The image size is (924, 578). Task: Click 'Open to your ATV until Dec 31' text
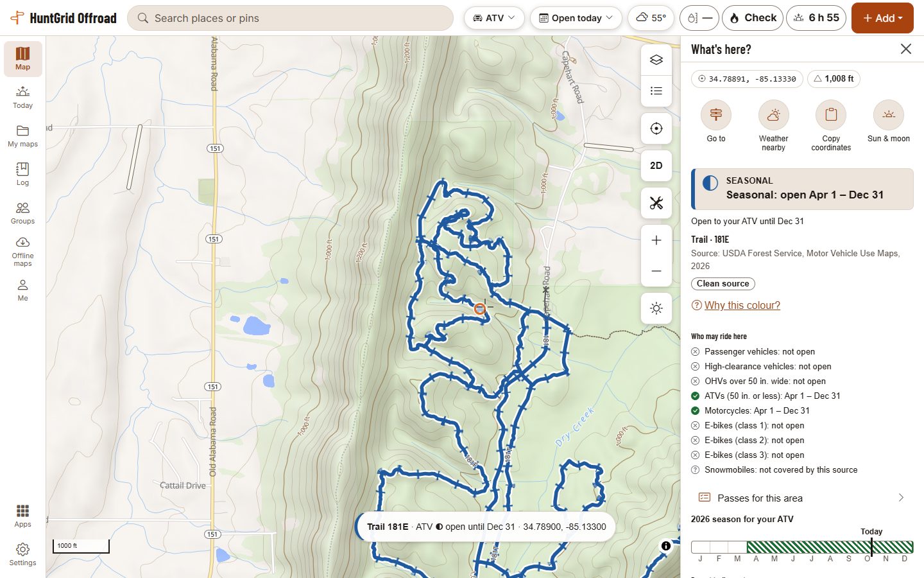[x=748, y=222]
